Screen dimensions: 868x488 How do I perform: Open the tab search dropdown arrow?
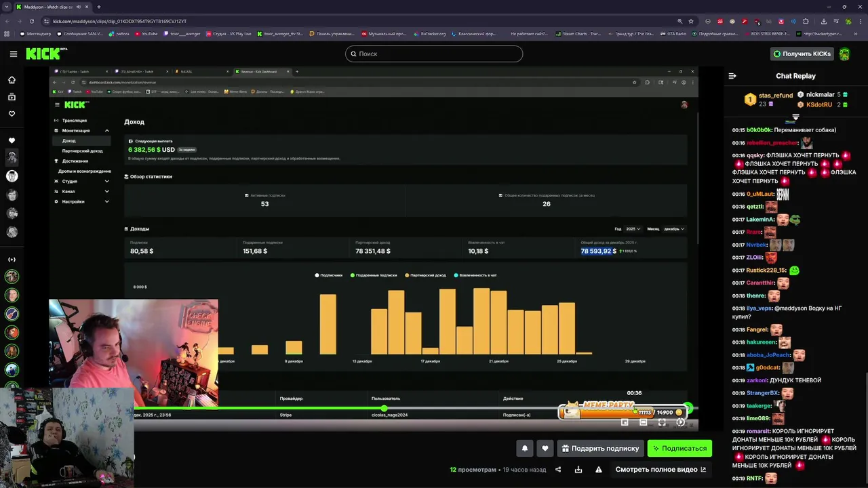point(7,7)
